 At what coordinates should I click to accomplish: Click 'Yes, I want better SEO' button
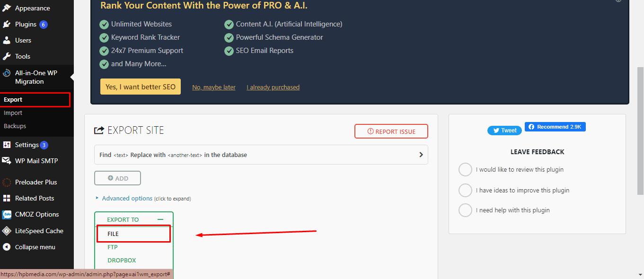140,87
